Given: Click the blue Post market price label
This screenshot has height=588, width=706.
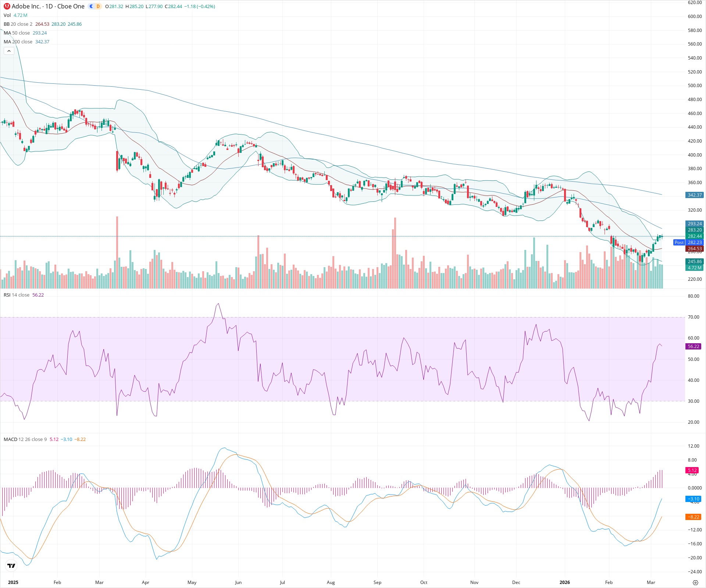Looking at the screenshot, I should point(678,242).
